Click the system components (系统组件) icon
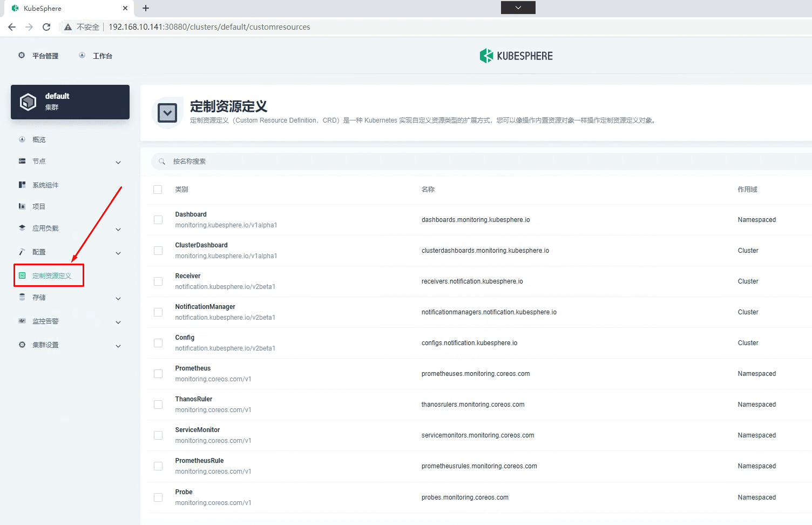 (22, 185)
